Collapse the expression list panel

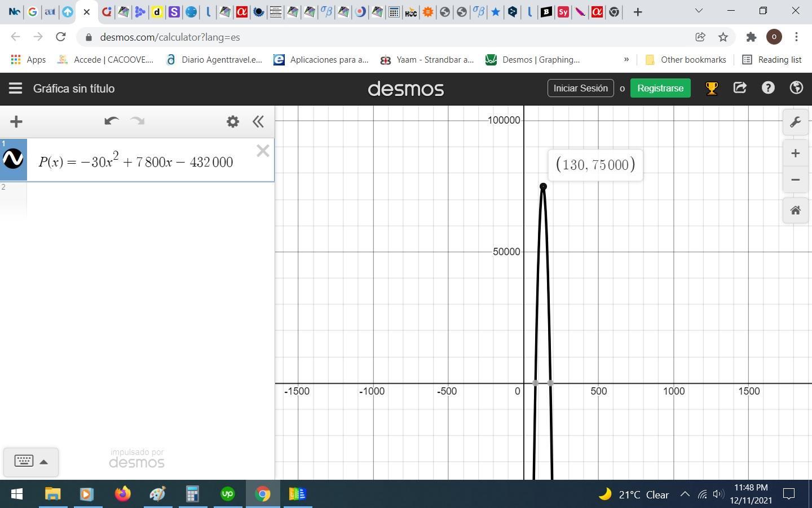pyautogui.click(x=258, y=121)
